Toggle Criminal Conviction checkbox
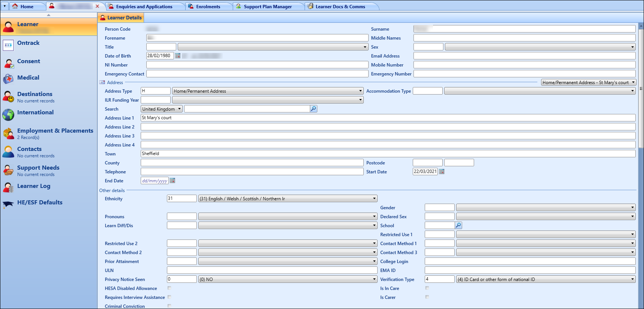Screen dimensions: 644x309 (169, 306)
